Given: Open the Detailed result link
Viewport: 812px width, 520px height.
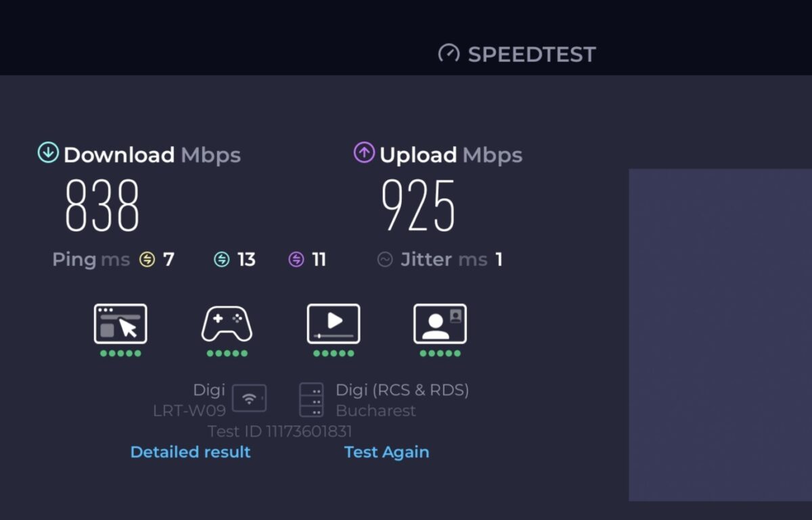Looking at the screenshot, I should click(190, 452).
